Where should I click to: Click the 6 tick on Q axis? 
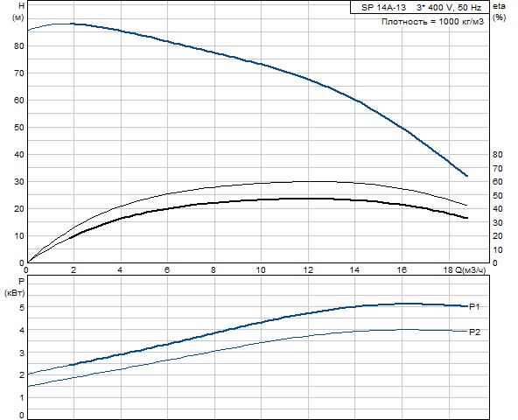(167, 270)
